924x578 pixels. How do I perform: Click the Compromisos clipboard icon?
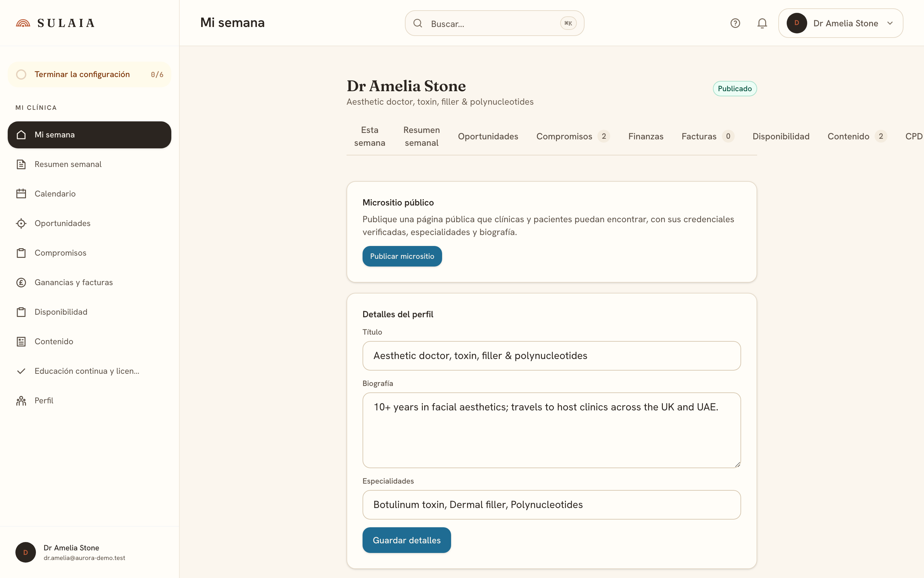pos(21,253)
